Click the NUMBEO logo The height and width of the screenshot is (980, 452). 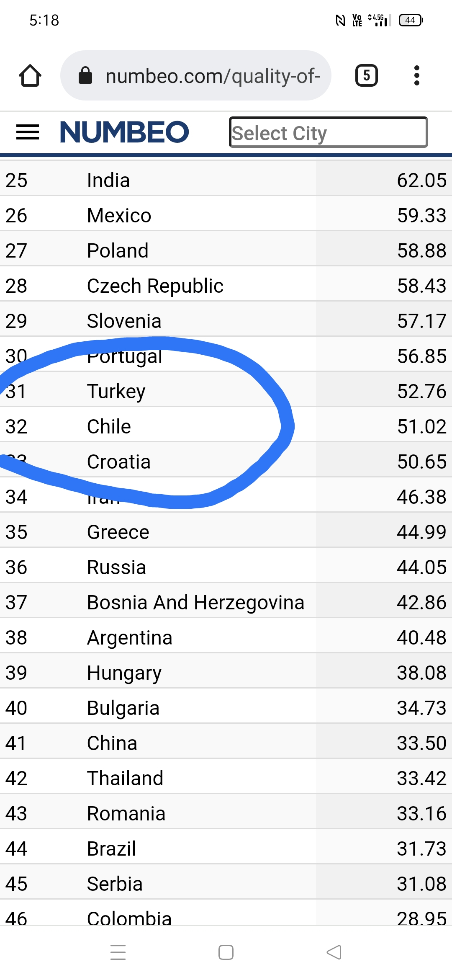[125, 132]
